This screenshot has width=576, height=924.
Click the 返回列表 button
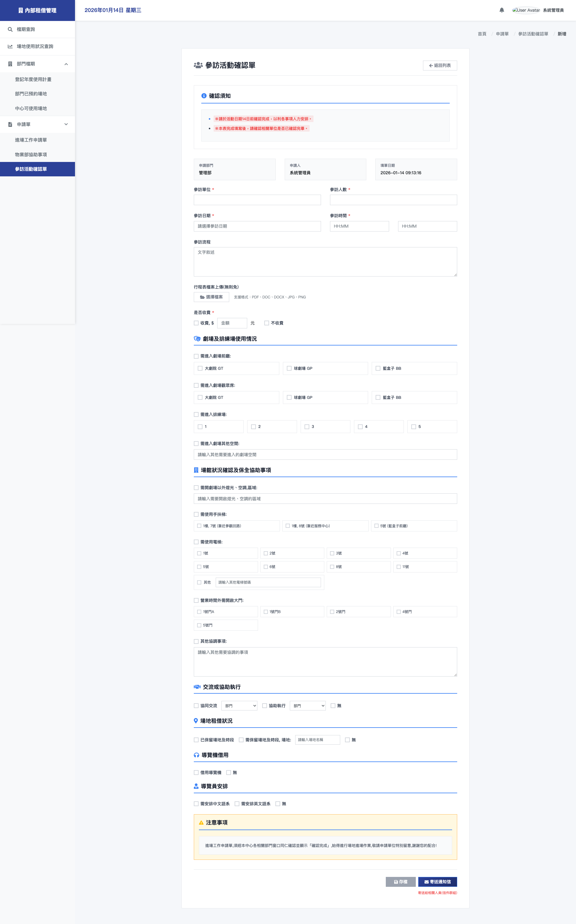click(x=439, y=65)
